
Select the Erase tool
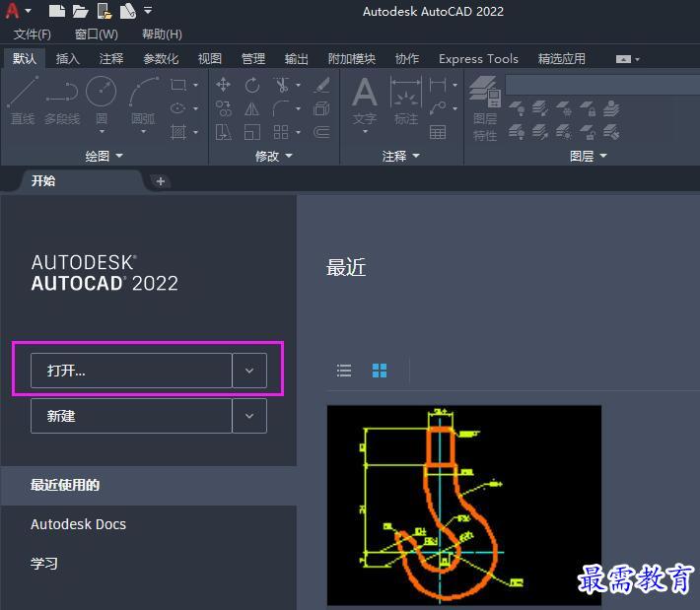click(x=321, y=85)
